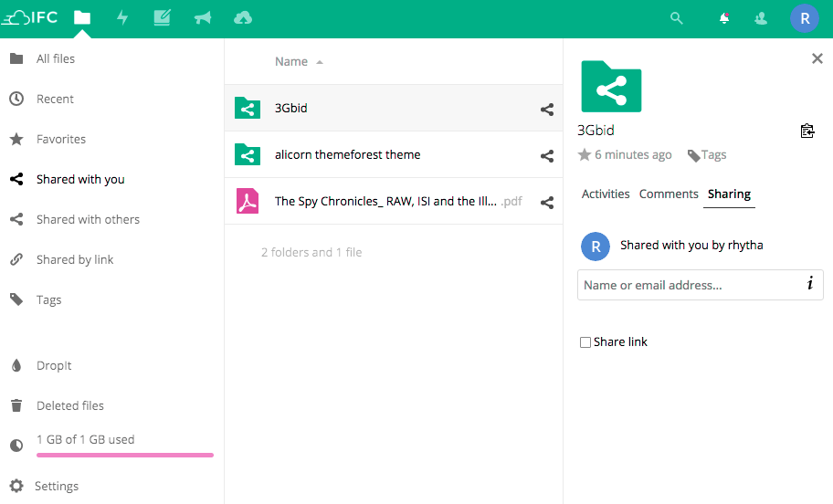The image size is (833, 504).
Task: Click the cloud upload app icon
Action: pos(242,17)
